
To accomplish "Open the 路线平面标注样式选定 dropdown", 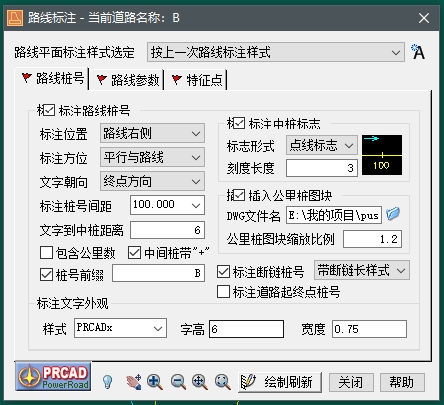I will [x=276, y=52].
